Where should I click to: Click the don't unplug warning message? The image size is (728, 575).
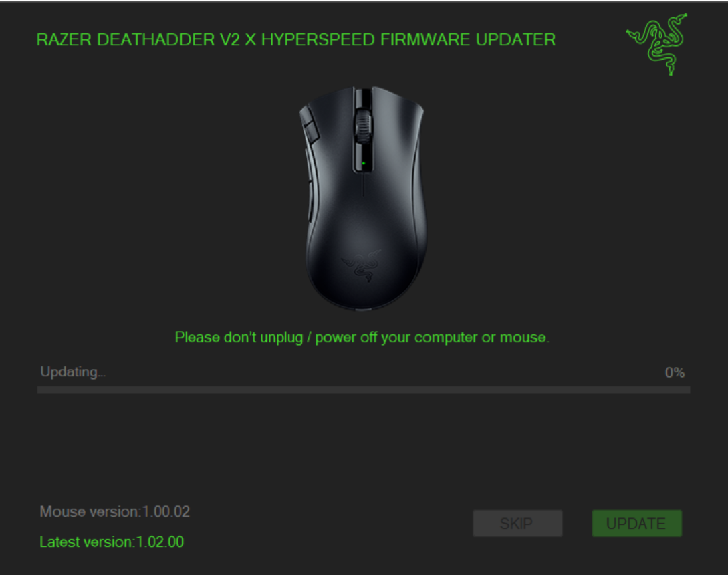pos(362,337)
